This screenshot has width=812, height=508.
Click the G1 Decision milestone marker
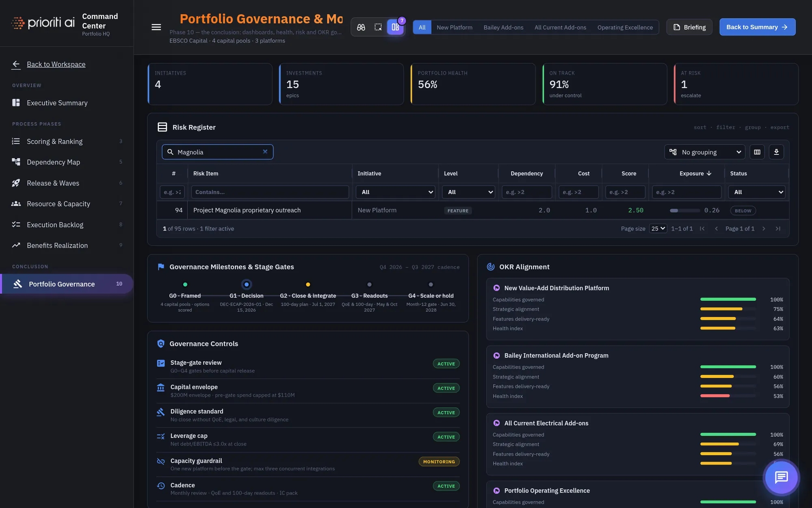pyautogui.click(x=246, y=284)
